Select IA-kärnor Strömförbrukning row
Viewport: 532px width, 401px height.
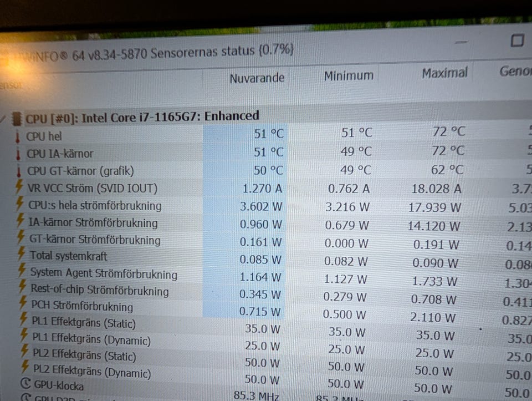point(266,225)
